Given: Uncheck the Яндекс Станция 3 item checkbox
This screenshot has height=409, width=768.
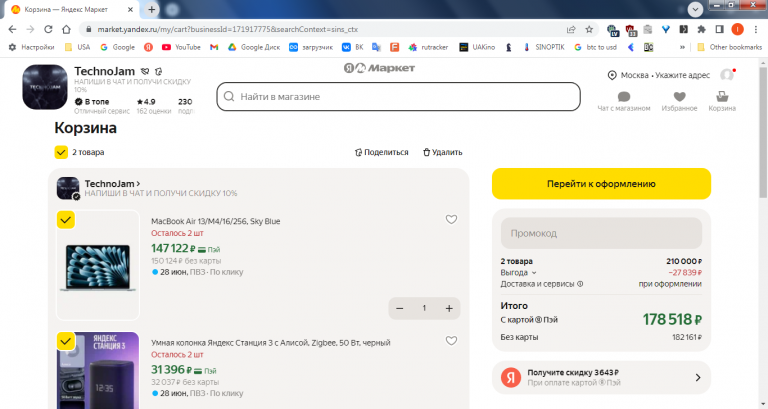Looking at the screenshot, I should pos(66,341).
